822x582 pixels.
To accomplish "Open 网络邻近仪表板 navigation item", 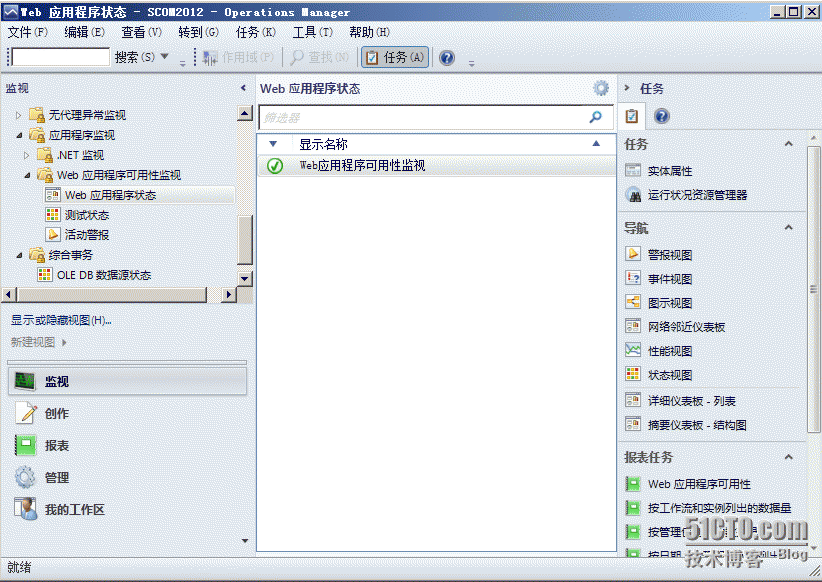I will coord(686,327).
